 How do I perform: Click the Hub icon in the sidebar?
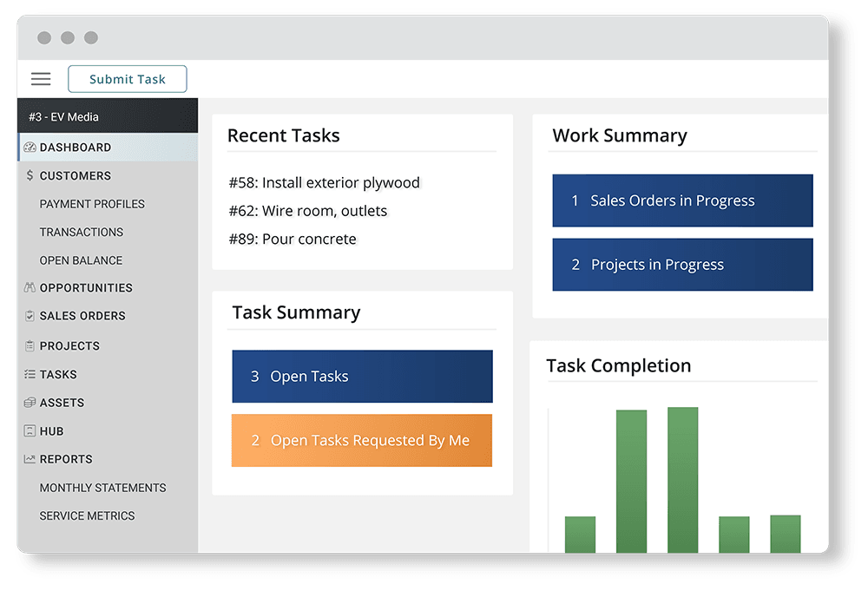pyautogui.click(x=29, y=430)
